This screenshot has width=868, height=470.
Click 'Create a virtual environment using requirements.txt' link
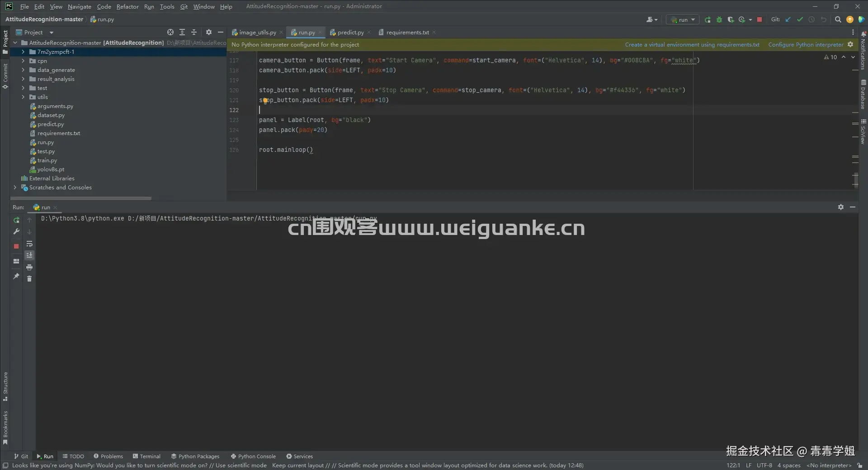point(692,44)
